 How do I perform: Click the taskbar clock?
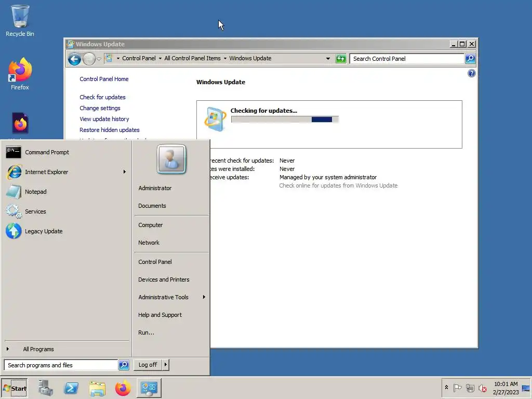point(506,388)
